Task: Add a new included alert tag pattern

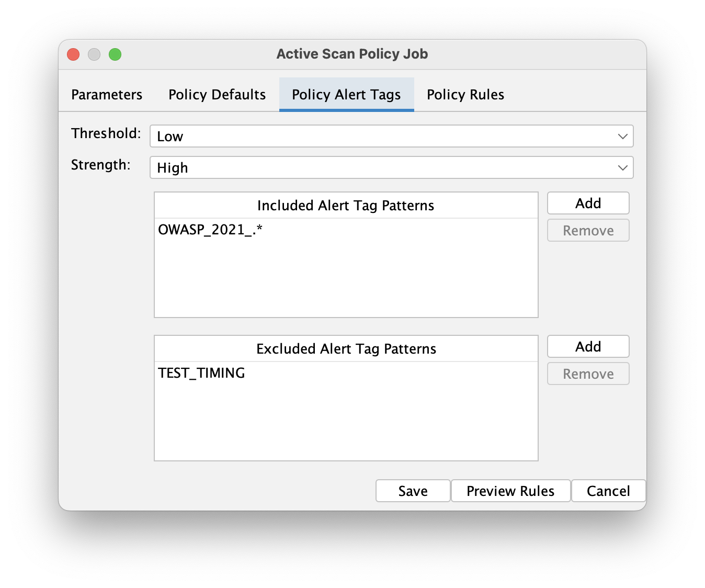Action: tap(588, 203)
